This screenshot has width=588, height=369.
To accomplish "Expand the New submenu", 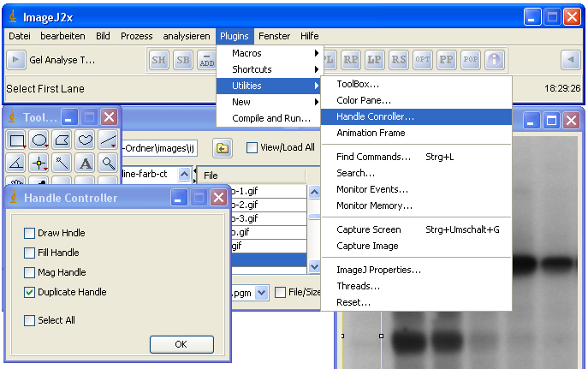I will click(x=269, y=102).
